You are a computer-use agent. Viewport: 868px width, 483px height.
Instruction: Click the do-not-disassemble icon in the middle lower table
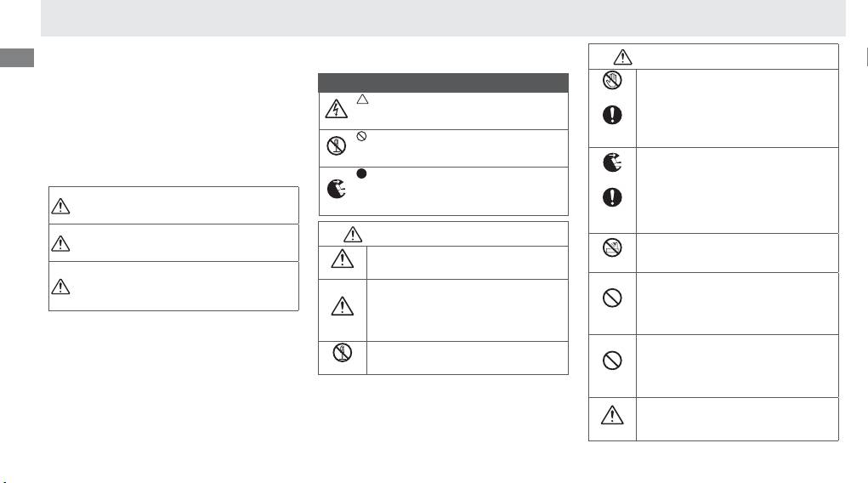(343, 354)
